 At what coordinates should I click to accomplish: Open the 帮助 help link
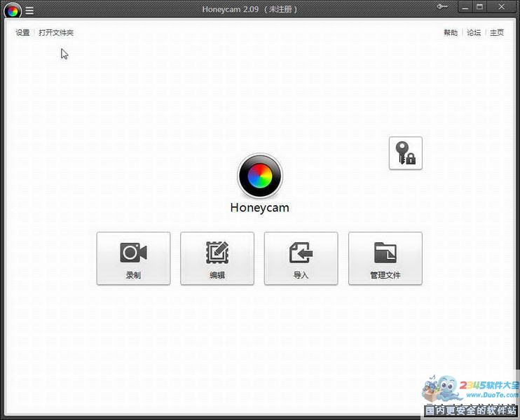tap(451, 32)
